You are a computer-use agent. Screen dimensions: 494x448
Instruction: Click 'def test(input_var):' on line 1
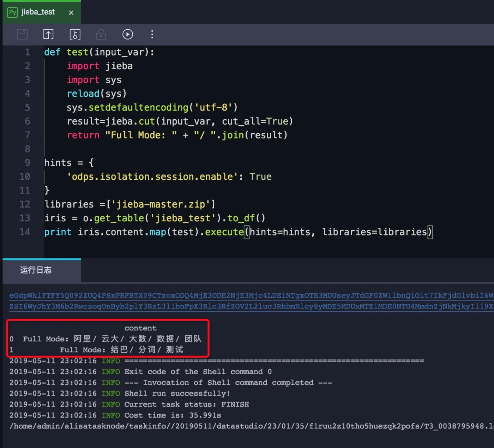(x=99, y=52)
